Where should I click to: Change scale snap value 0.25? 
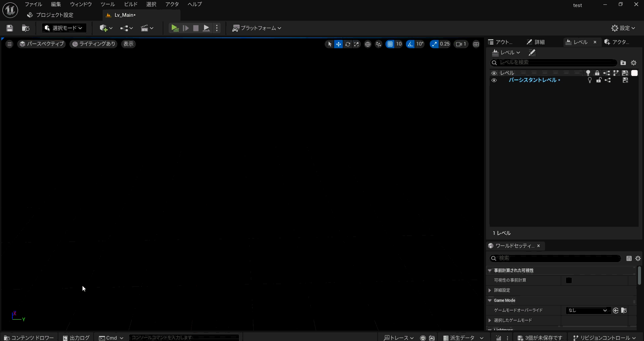445,44
